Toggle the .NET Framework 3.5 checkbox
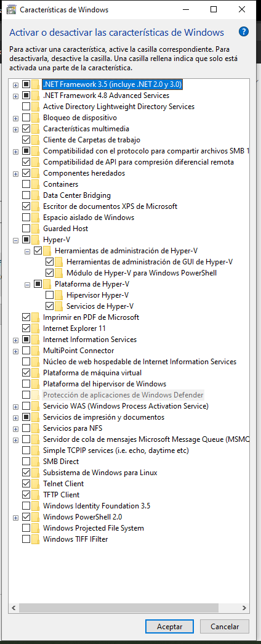This screenshot has height=644, width=261. (26, 84)
